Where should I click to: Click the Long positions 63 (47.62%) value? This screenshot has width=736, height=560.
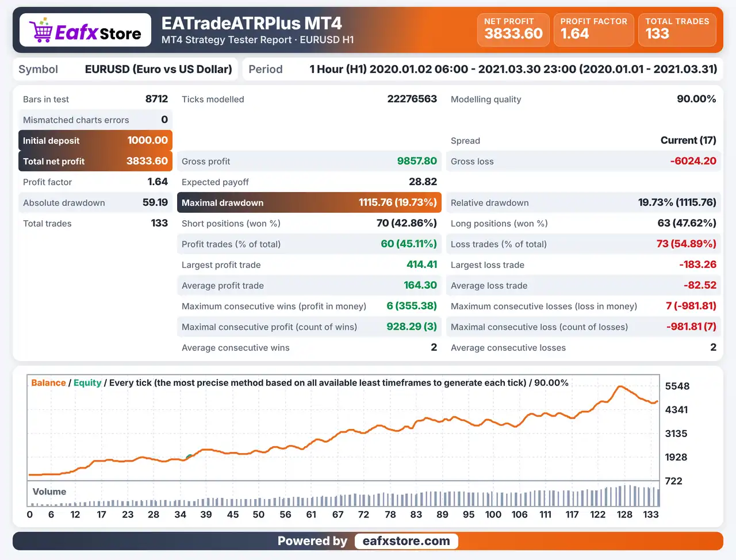(x=687, y=223)
